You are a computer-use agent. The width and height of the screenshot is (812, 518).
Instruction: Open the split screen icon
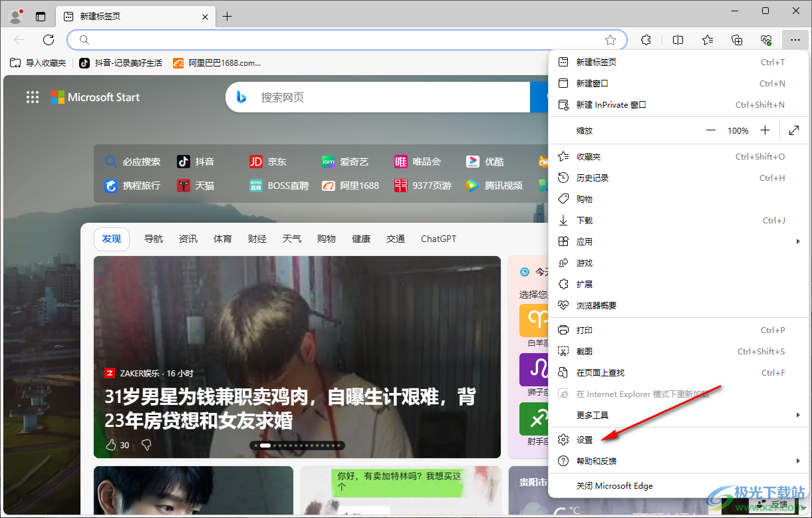(x=678, y=40)
